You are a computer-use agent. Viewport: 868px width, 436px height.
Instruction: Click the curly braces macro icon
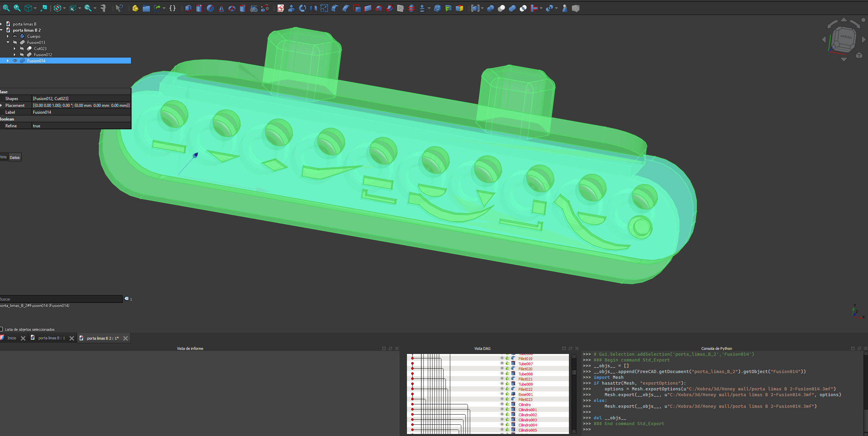(x=173, y=8)
